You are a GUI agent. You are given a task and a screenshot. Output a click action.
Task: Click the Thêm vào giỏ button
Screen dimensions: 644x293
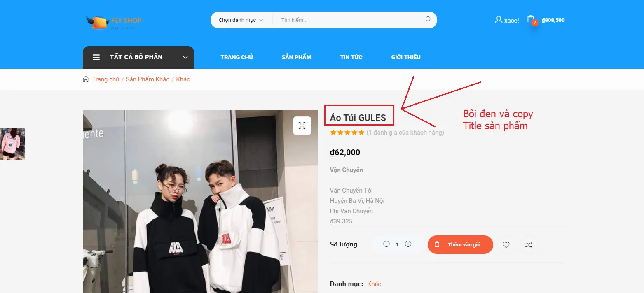tap(460, 244)
